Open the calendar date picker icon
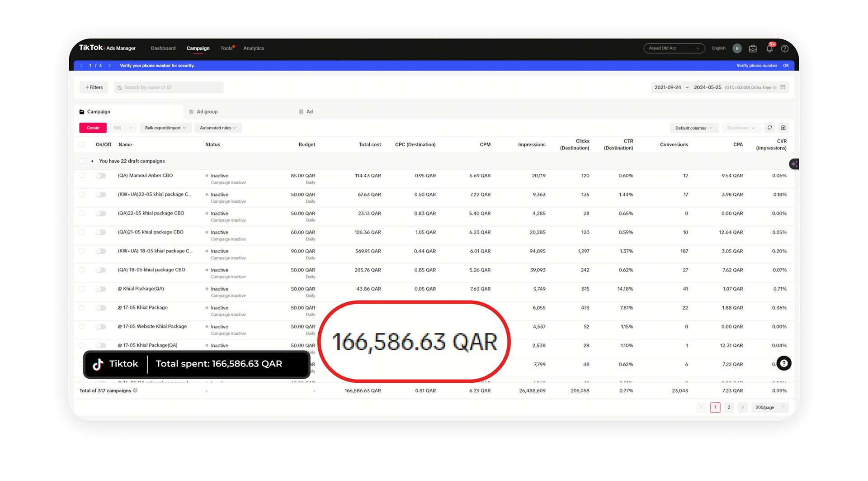Screen dimensions: 868x481 (x=783, y=87)
